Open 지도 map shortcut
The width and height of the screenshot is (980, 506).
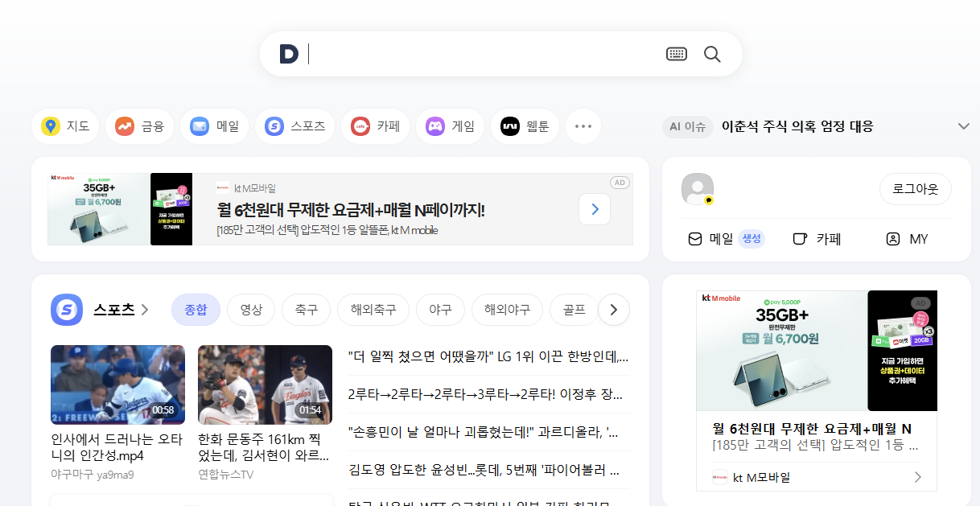click(65, 126)
